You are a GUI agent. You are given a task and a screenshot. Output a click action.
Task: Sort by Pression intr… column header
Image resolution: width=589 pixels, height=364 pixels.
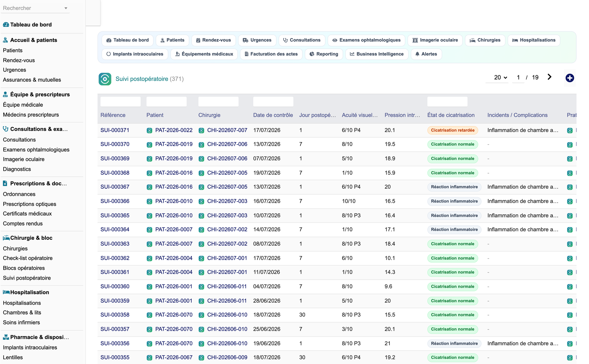(x=402, y=115)
